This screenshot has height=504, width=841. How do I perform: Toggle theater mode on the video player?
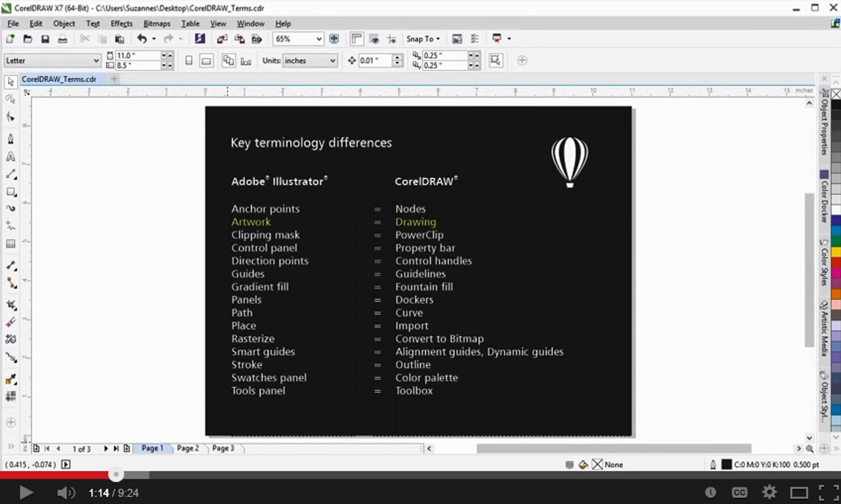[x=799, y=492]
